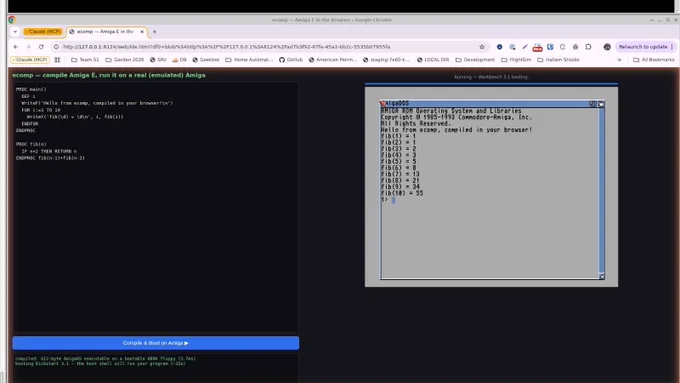
Task: Click the 'booting Kickstart 3.1' log line
Action: (100, 363)
